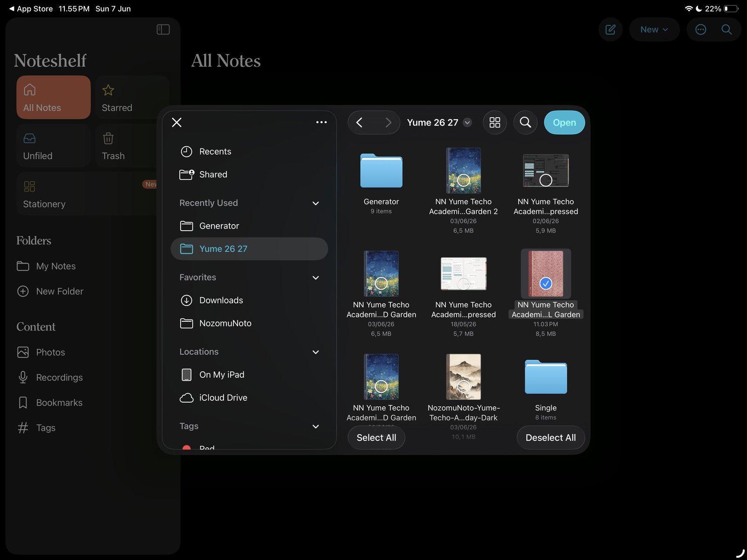747x560 pixels.
Task: Select the Academi...Garden 2 file circle
Action: click(x=463, y=180)
